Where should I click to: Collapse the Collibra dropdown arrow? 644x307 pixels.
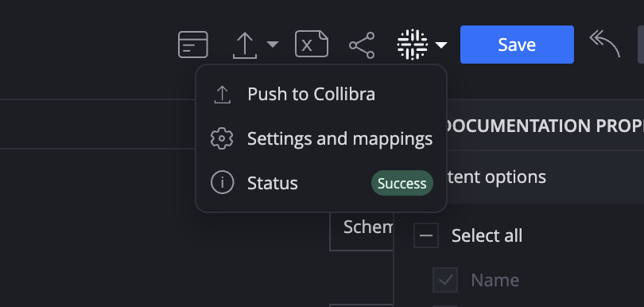(441, 45)
